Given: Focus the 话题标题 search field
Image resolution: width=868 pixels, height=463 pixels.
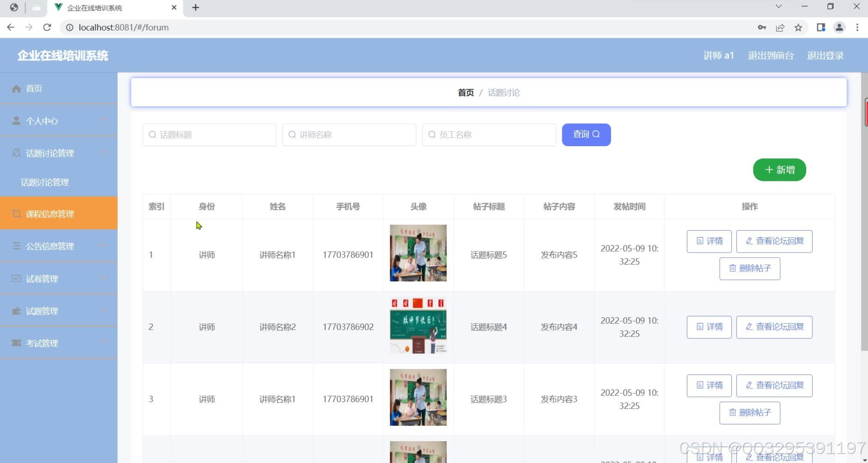Looking at the screenshot, I should 209,135.
